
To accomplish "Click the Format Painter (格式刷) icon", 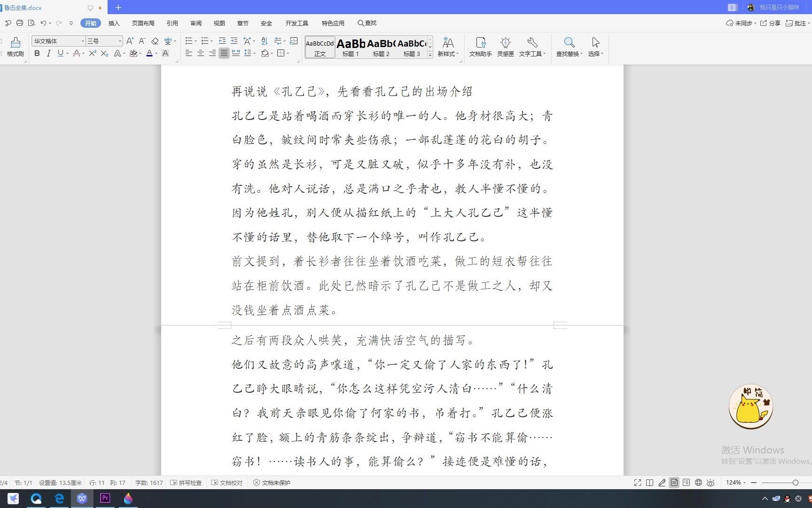I will click(x=15, y=47).
